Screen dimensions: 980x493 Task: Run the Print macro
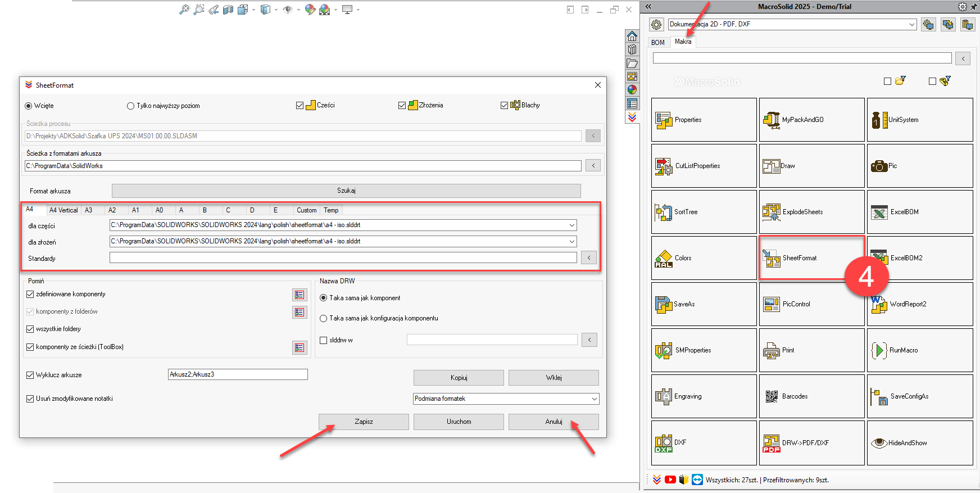(811, 350)
